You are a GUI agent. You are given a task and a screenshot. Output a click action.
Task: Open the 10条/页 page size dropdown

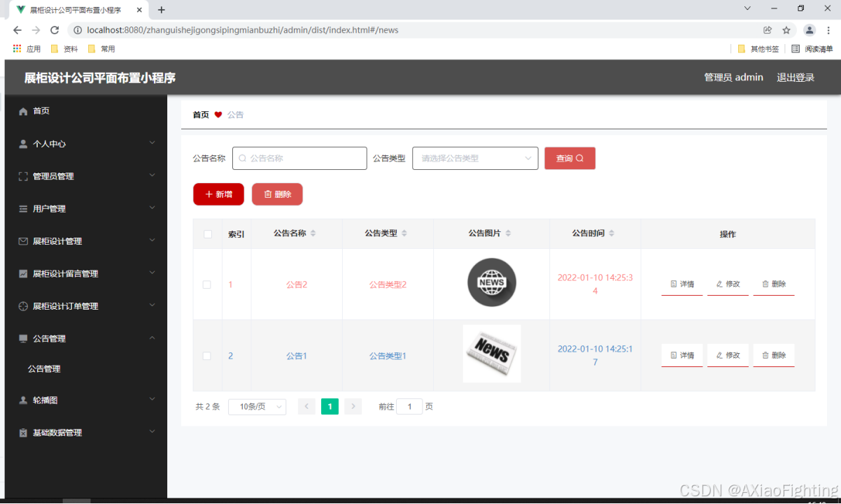click(x=257, y=407)
